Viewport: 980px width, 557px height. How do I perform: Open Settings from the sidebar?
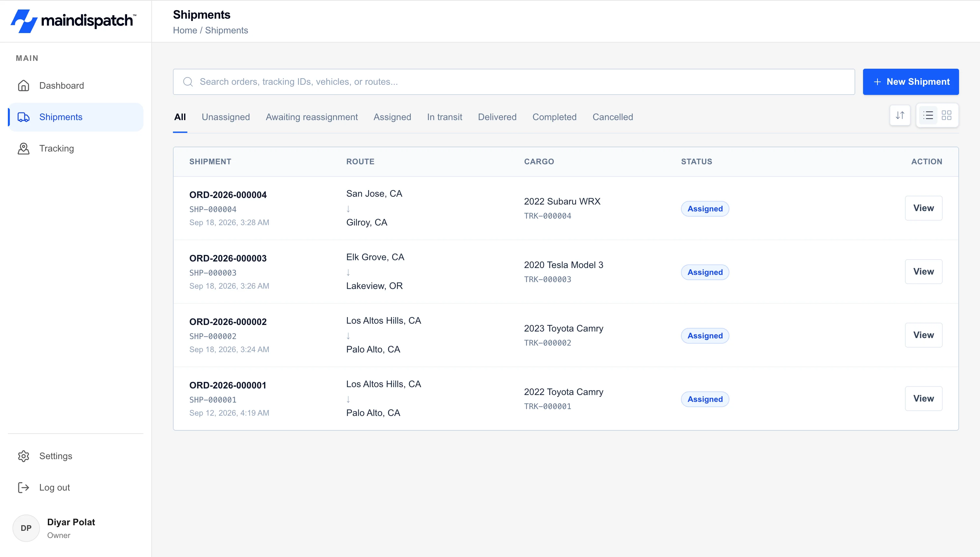point(75,456)
